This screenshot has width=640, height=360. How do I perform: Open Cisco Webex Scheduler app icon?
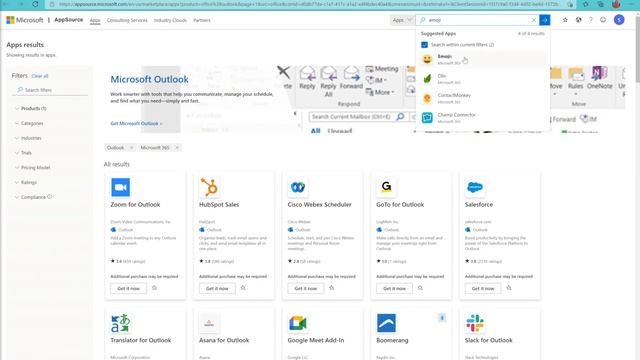[x=298, y=187]
